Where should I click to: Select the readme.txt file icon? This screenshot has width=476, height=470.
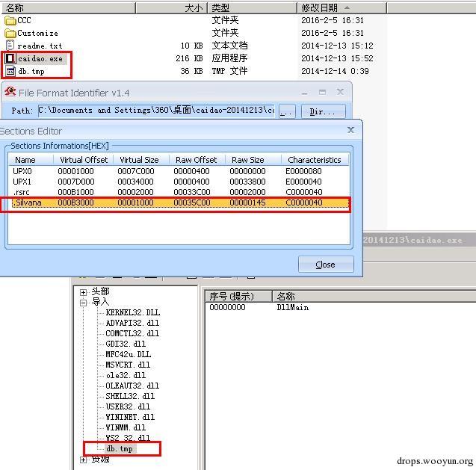pos(10,46)
